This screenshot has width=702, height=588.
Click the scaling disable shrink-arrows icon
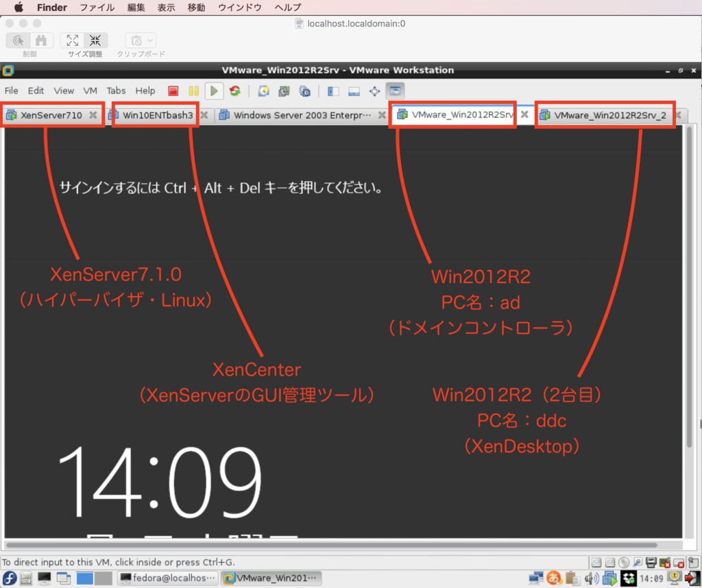[95, 40]
